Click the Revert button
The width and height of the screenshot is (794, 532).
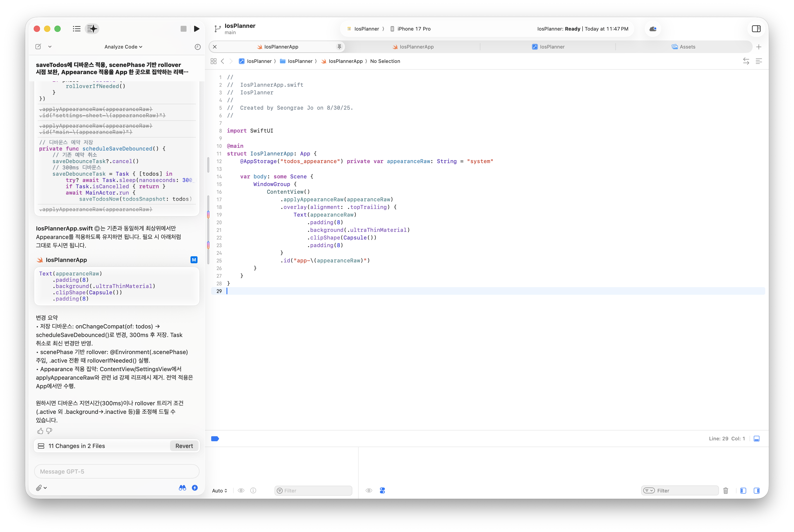[184, 446]
